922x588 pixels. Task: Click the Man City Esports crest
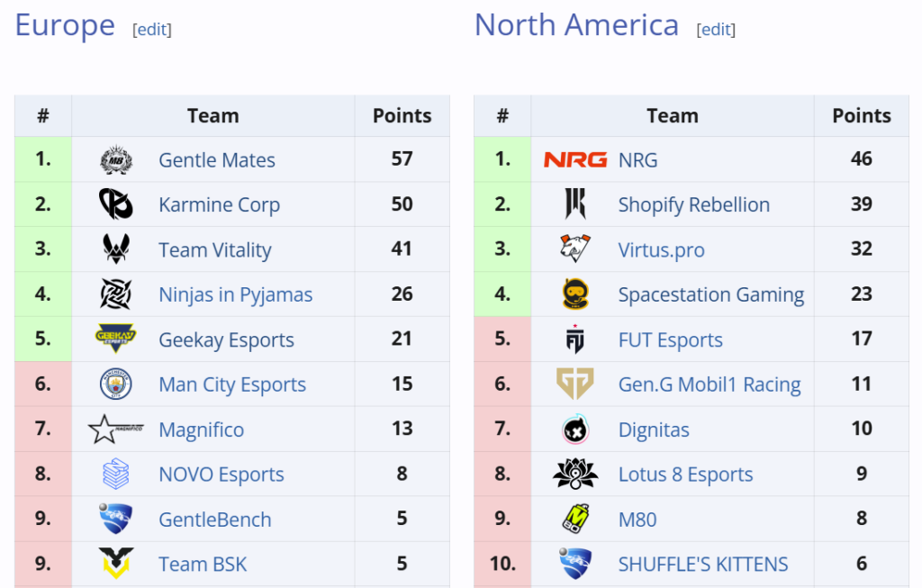116,384
